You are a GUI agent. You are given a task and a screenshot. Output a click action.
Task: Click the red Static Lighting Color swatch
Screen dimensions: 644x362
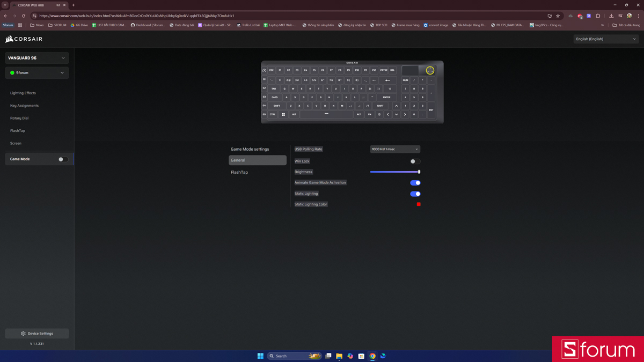pyautogui.click(x=419, y=204)
